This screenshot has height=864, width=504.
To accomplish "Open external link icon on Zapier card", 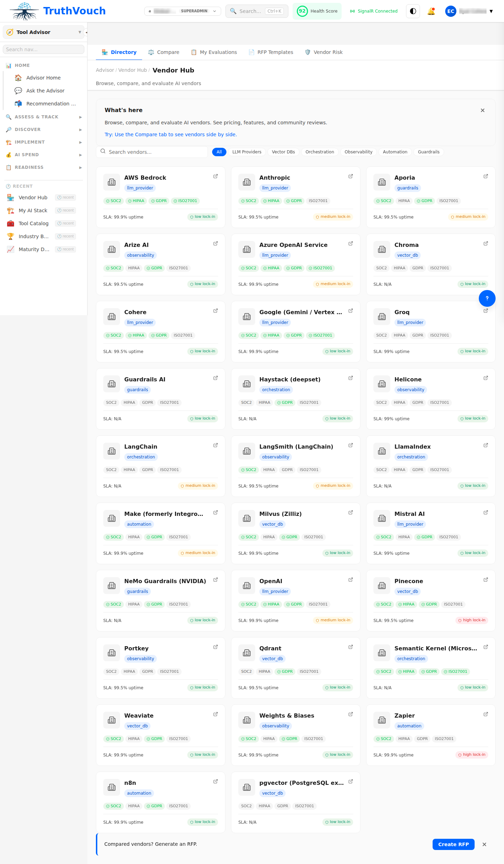I will tap(486, 714).
